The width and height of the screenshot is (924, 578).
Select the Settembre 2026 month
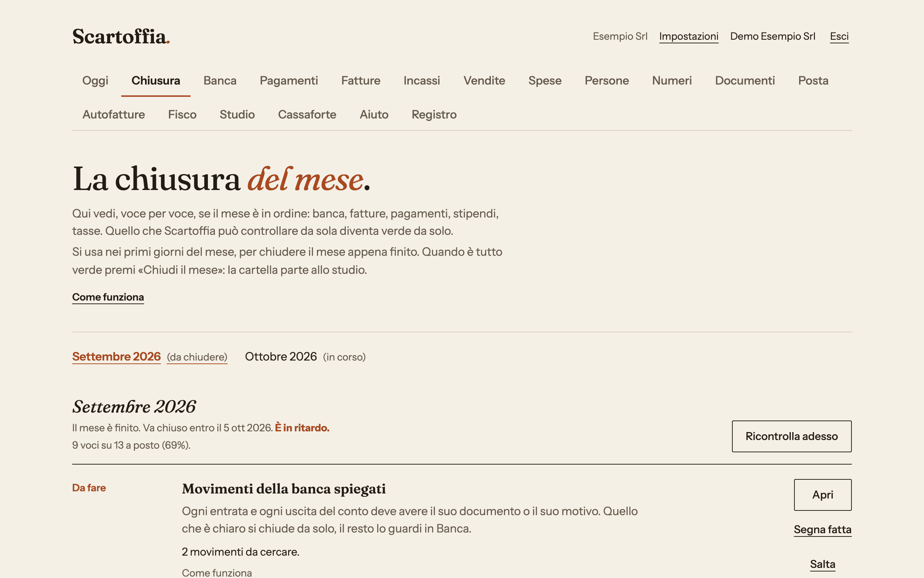click(150, 357)
